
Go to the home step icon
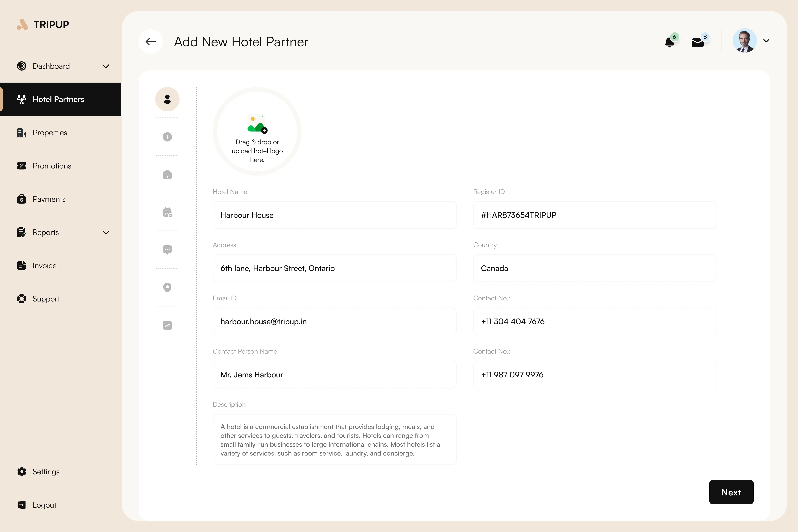167,175
